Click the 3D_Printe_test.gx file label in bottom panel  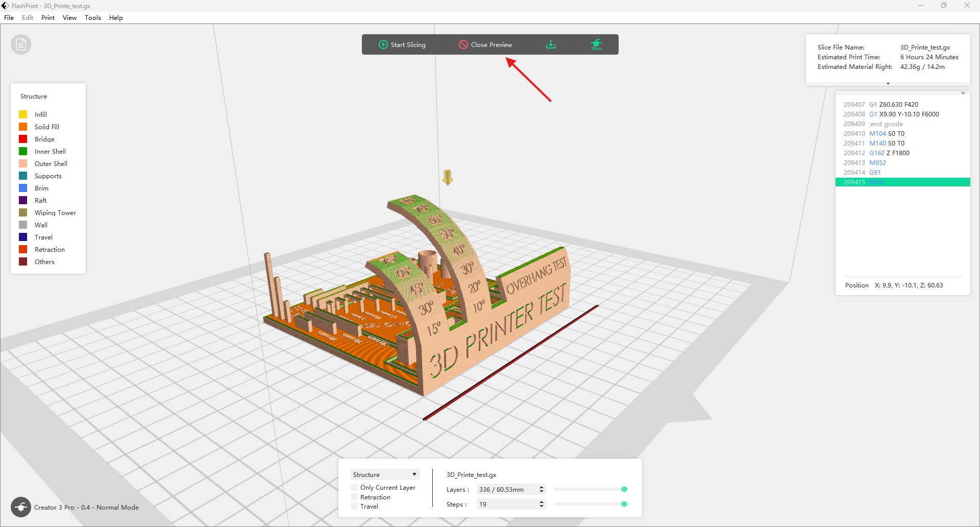coord(471,474)
